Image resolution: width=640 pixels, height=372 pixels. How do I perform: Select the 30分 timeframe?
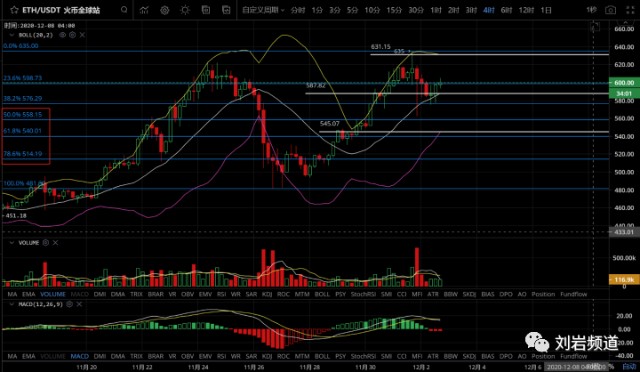pyautogui.click(x=416, y=10)
